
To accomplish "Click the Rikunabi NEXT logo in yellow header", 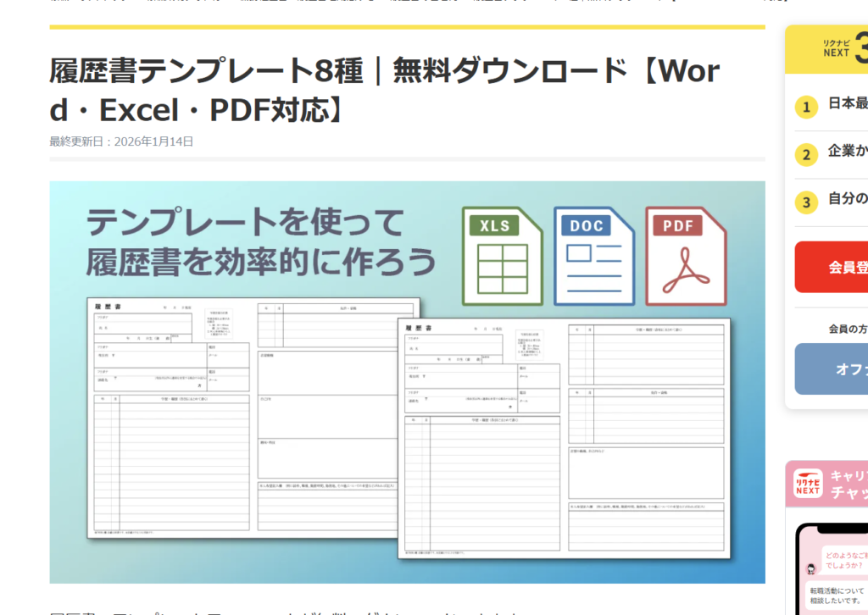I will [836, 47].
